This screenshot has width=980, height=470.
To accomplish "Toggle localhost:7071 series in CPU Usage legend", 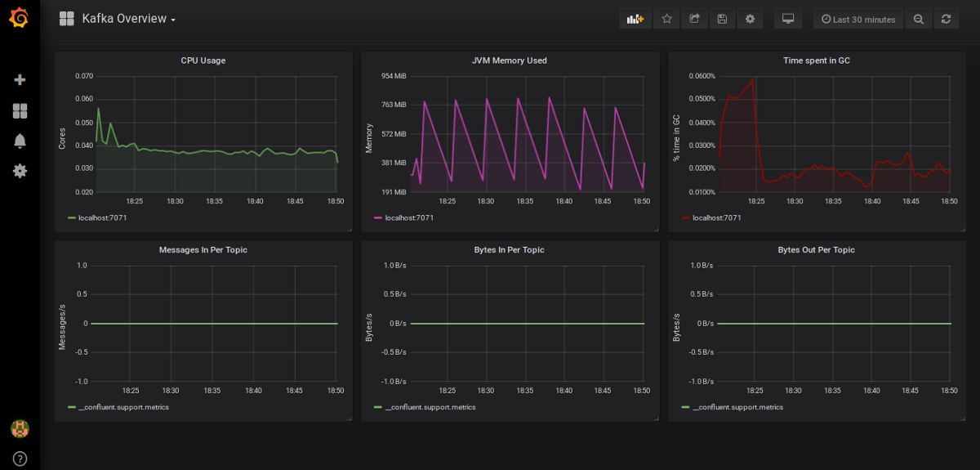I will point(102,217).
